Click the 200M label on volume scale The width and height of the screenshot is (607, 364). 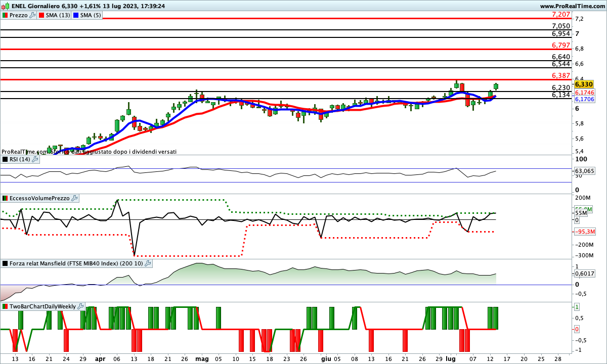pos(583,198)
